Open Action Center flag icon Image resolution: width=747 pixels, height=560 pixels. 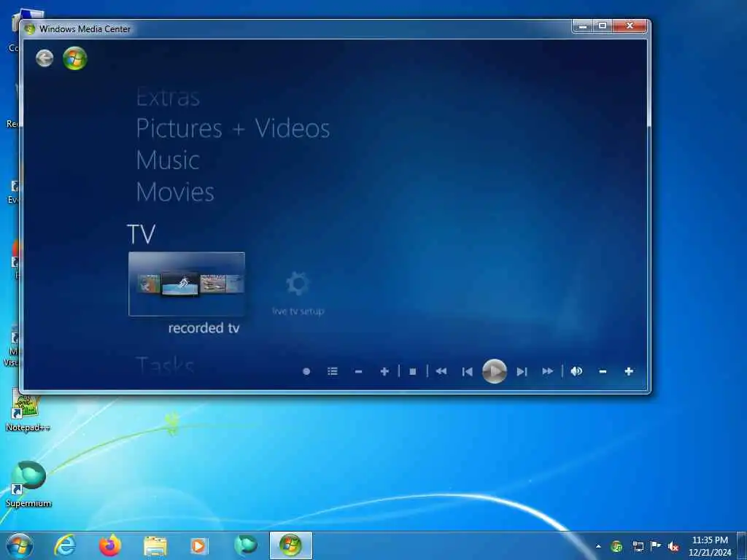[656, 546]
